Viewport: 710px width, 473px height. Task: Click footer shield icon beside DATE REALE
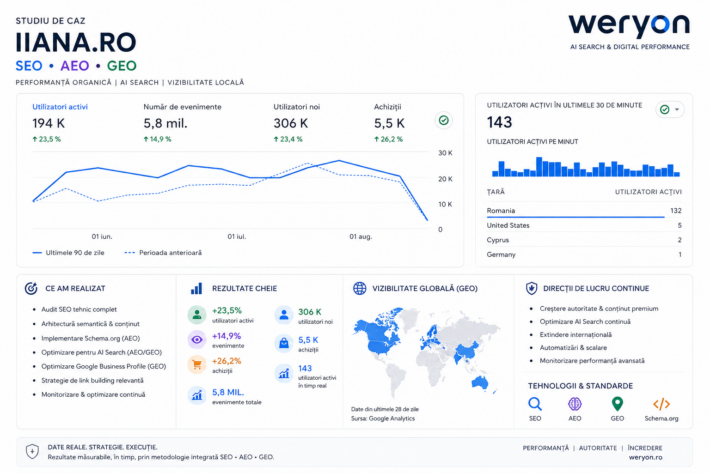coord(32,451)
